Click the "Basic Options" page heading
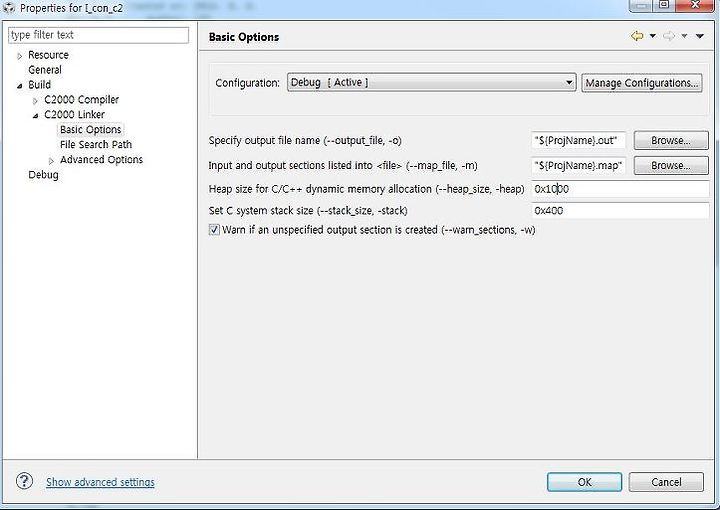Image resolution: width=720 pixels, height=510 pixels. 244,37
